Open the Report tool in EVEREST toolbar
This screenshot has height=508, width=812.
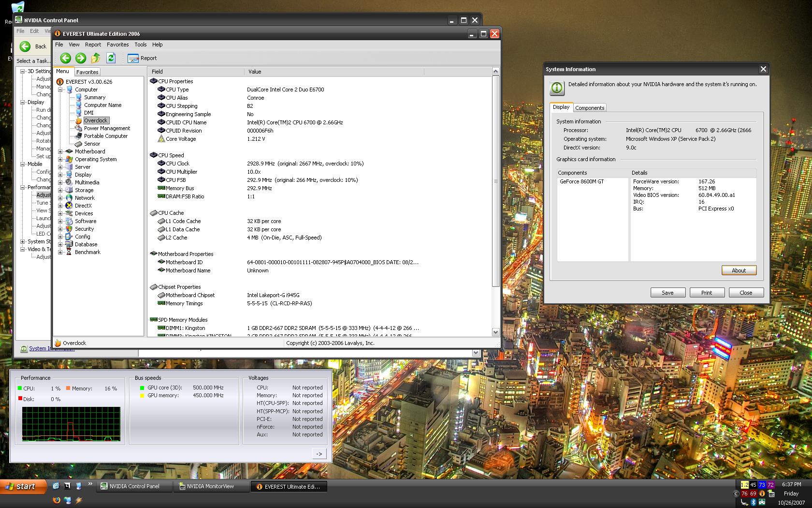click(142, 58)
